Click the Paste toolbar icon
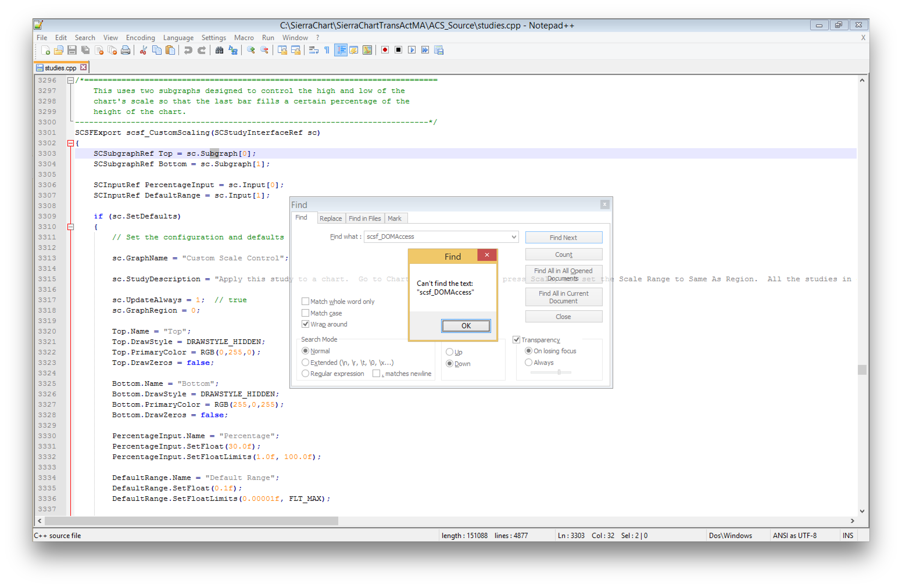The height and width of the screenshot is (588, 902). pos(171,50)
